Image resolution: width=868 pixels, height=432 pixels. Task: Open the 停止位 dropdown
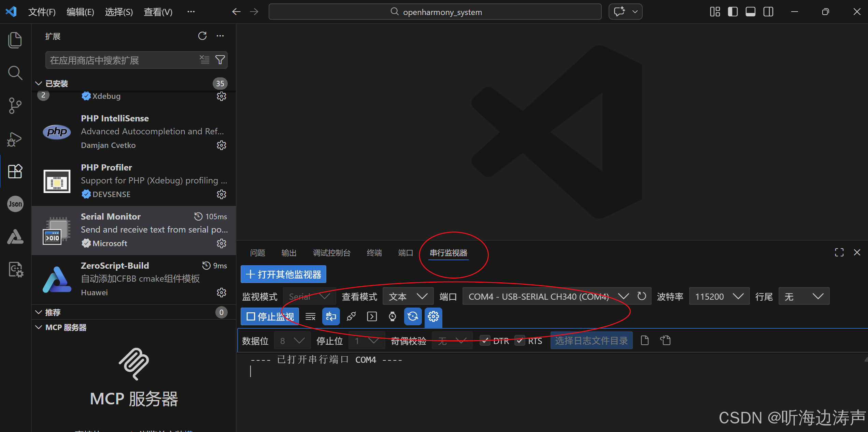tap(367, 341)
